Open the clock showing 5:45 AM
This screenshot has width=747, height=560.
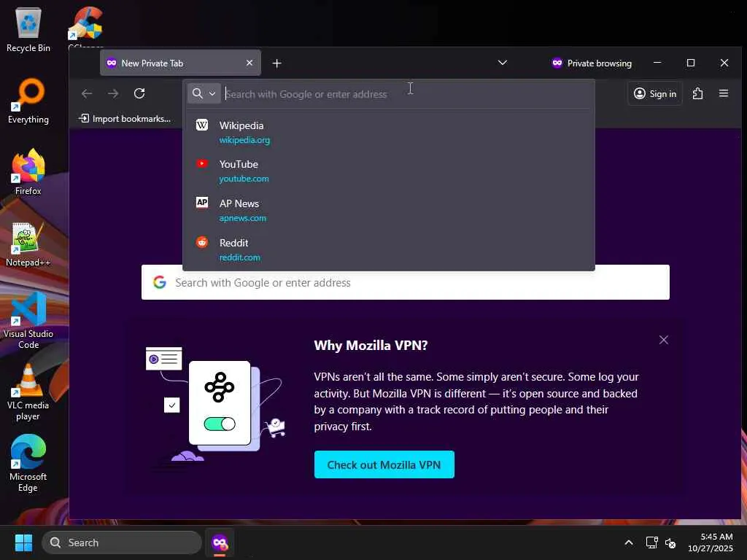click(x=711, y=542)
